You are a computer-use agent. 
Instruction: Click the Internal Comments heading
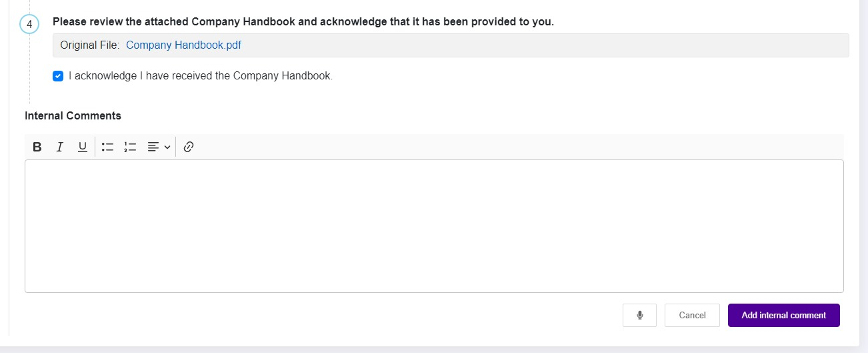73,115
